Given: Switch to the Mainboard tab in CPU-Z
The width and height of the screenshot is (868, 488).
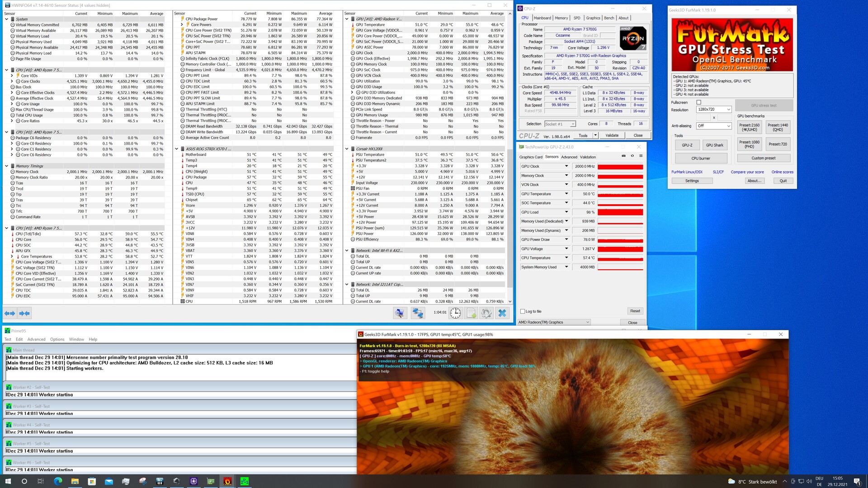Looking at the screenshot, I should coord(542,18).
